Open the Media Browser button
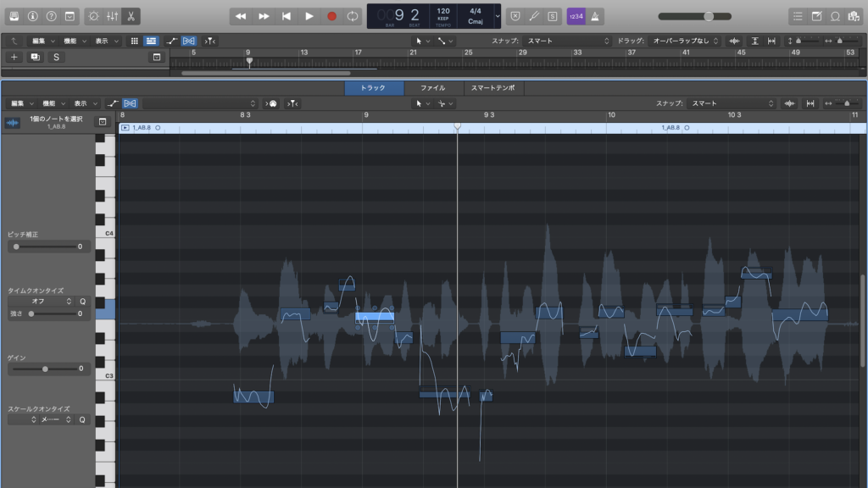The height and width of the screenshot is (488, 868). pyautogui.click(x=854, y=16)
